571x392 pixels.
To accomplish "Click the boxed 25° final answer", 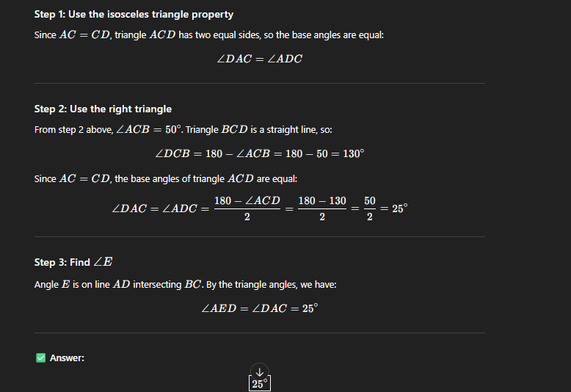I will [x=260, y=384].
